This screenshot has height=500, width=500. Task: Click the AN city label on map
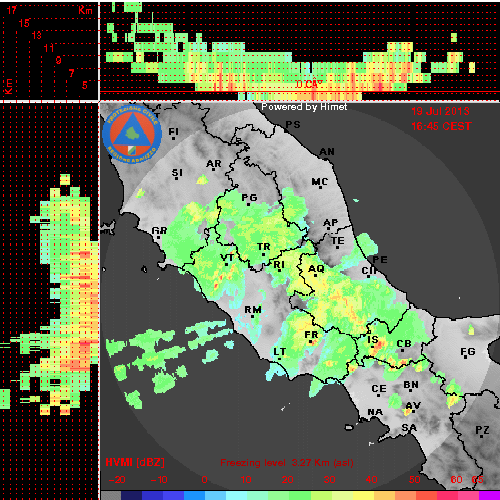click(327, 152)
